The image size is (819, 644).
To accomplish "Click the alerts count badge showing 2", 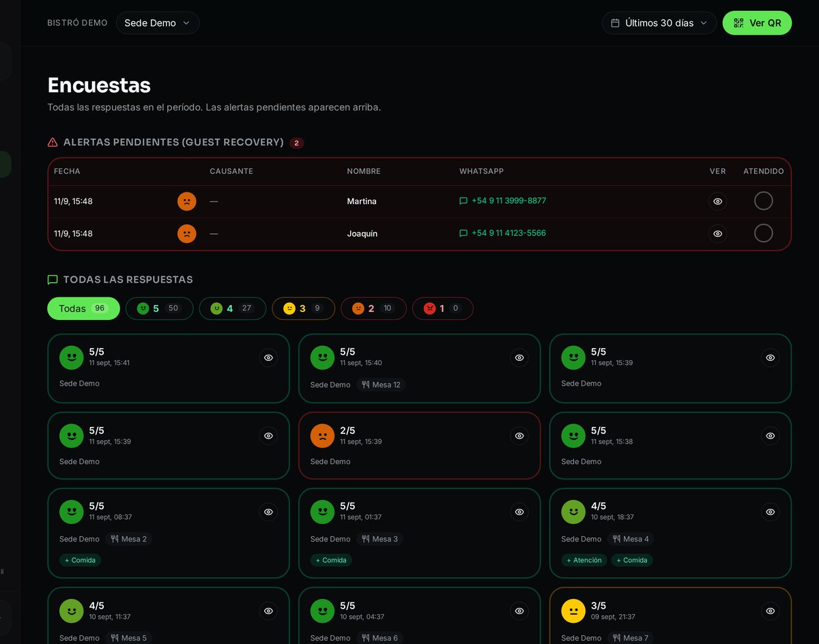I will (x=296, y=143).
